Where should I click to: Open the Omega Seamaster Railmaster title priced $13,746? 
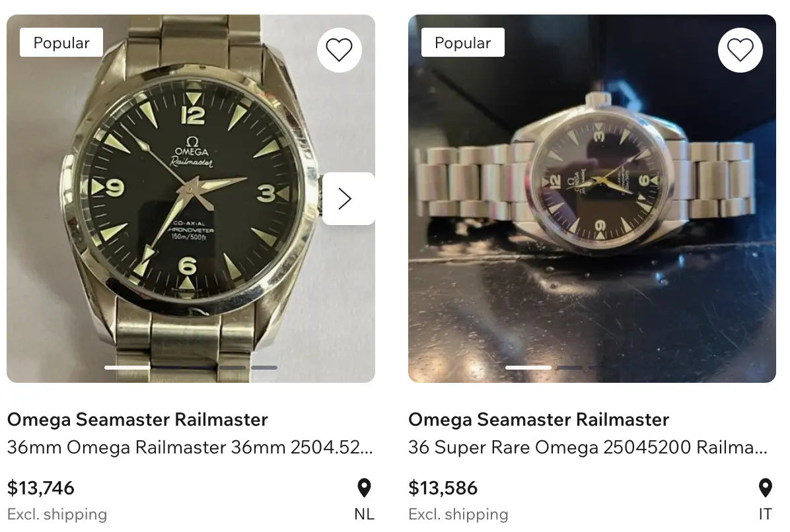137,419
